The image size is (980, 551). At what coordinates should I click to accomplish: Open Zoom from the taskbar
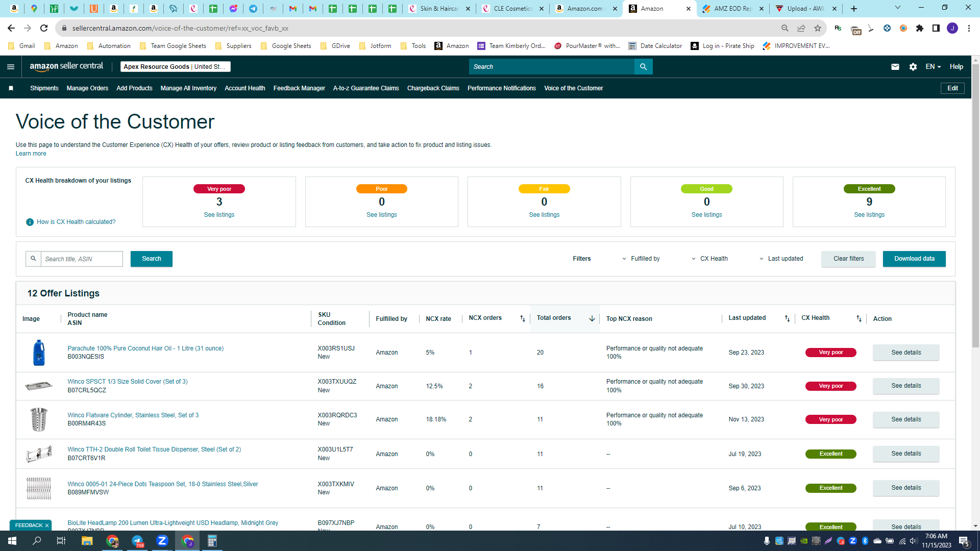pos(162,541)
